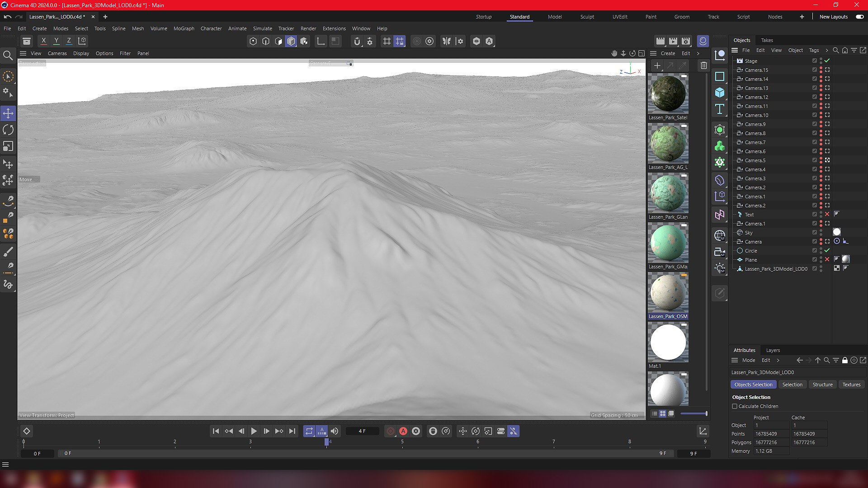Open Objects panel Tags menu
Screen dimensions: 868x488
coord(814,50)
